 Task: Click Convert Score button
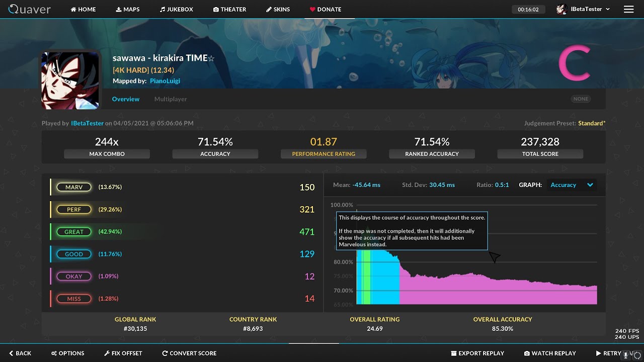click(x=189, y=353)
